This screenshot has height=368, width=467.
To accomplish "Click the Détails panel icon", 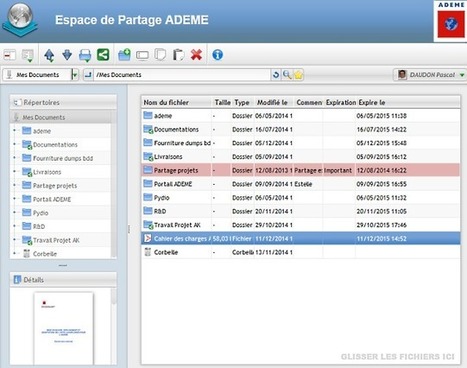I will click(x=17, y=280).
